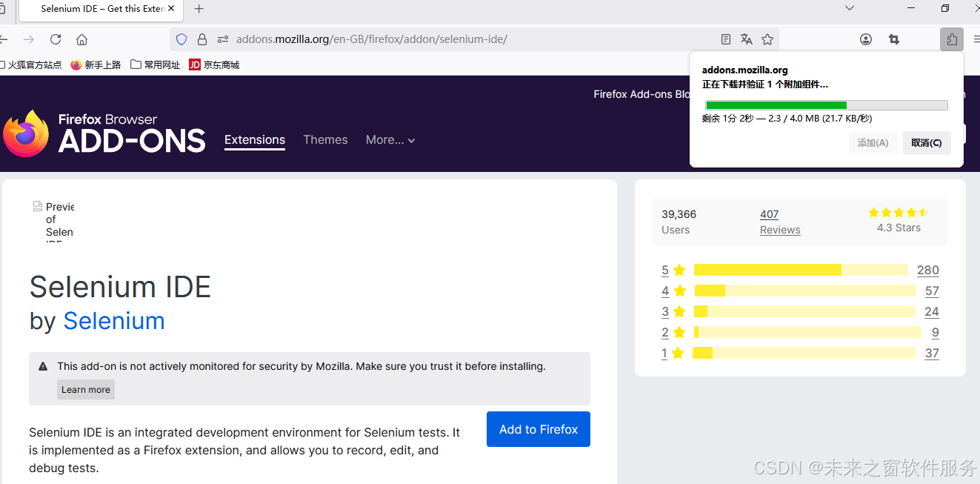
Task: Take a screenshot with the crop icon
Action: pos(894,39)
